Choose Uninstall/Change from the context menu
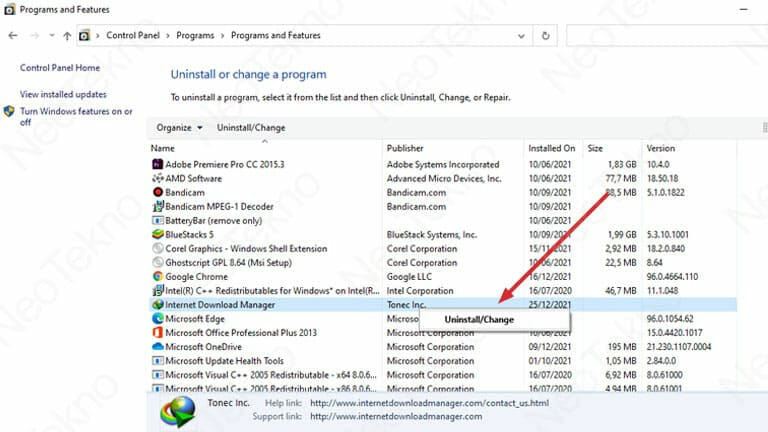This screenshot has width=768, height=432. point(479,319)
